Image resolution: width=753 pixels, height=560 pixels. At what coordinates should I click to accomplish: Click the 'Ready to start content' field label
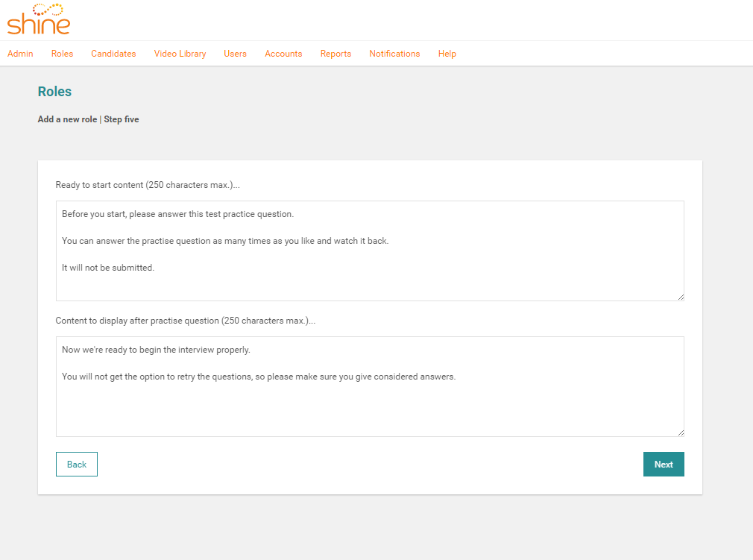[x=148, y=185]
